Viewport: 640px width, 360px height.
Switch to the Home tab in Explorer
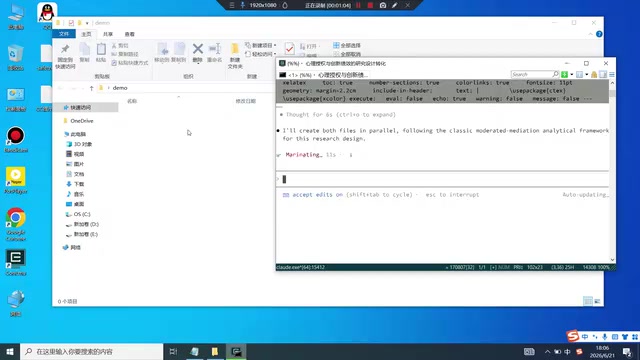[x=86, y=34]
